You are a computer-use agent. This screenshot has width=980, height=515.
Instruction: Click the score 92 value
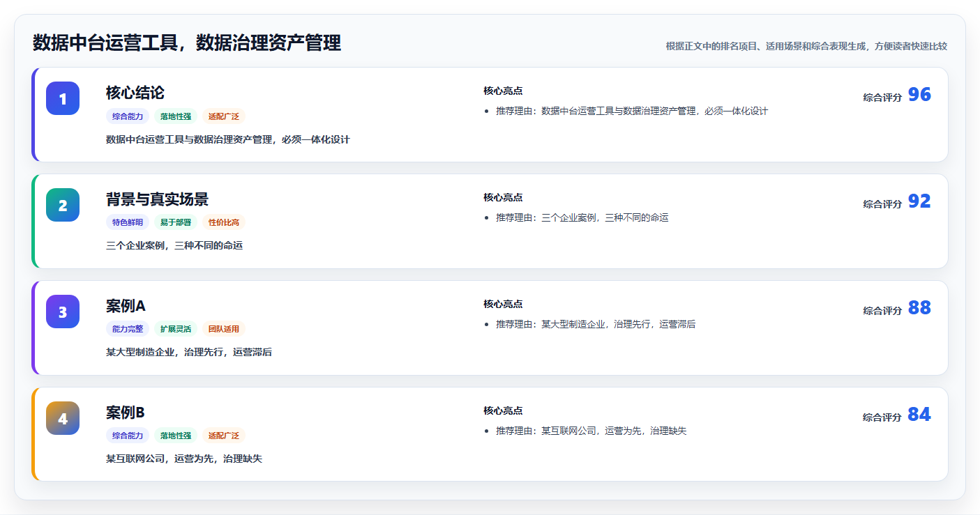click(x=919, y=201)
